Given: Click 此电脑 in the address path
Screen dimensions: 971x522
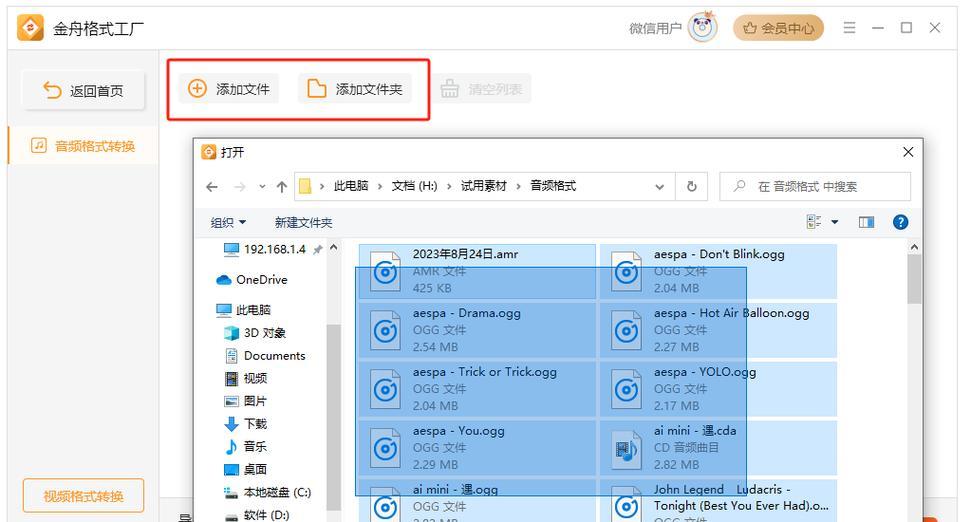Looking at the screenshot, I should click(351, 186).
